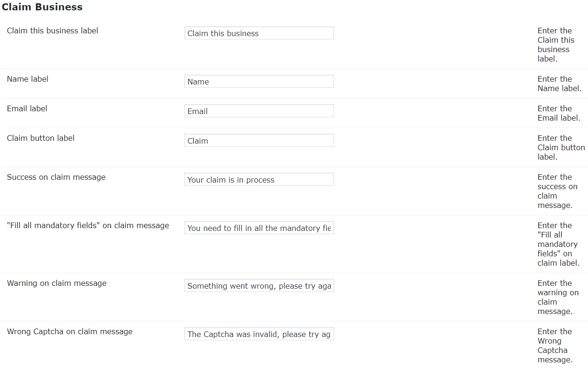Image resolution: width=588 pixels, height=368 pixels.
Task: Click the input containing 'Claim' button text
Action: (x=259, y=141)
